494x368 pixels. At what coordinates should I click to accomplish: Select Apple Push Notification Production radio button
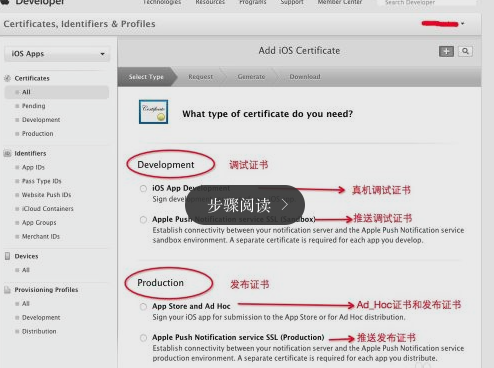[x=143, y=338]
